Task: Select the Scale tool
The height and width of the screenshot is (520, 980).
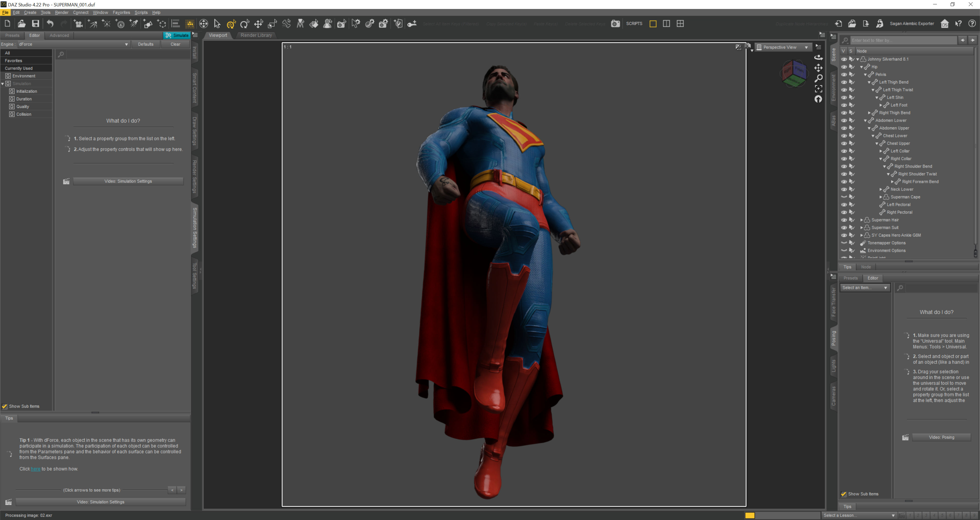Action: coord(272,23)
